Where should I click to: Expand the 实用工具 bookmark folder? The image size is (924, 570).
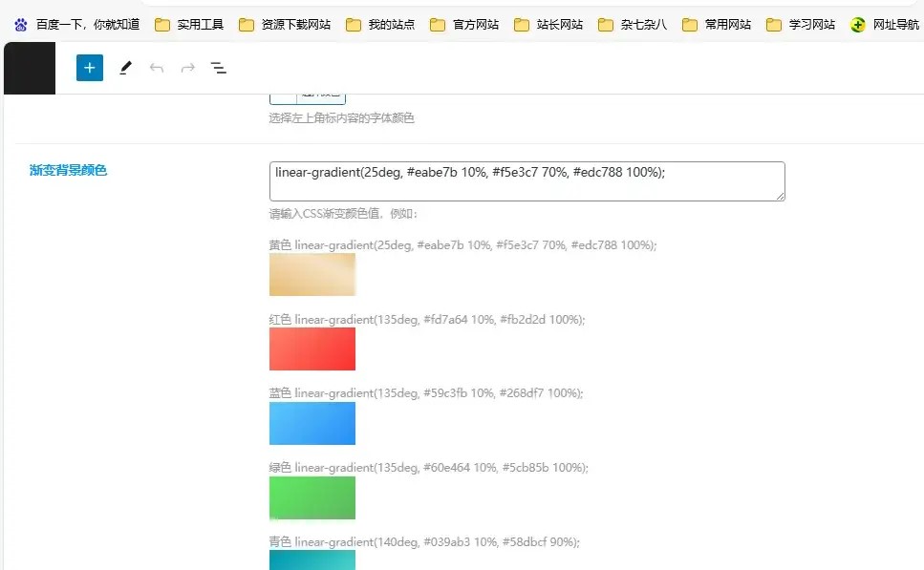189,24
